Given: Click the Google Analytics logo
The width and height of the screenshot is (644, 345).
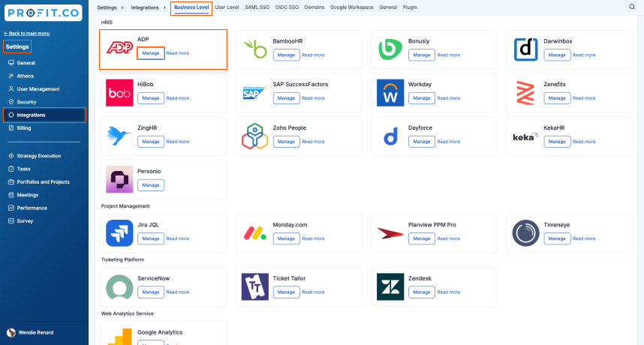Looking at the screenshot, I should [119, 337].
